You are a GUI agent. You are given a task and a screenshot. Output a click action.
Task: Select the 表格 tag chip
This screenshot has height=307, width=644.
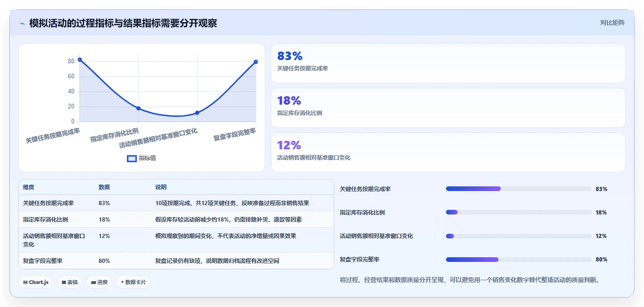click(69, 282)
